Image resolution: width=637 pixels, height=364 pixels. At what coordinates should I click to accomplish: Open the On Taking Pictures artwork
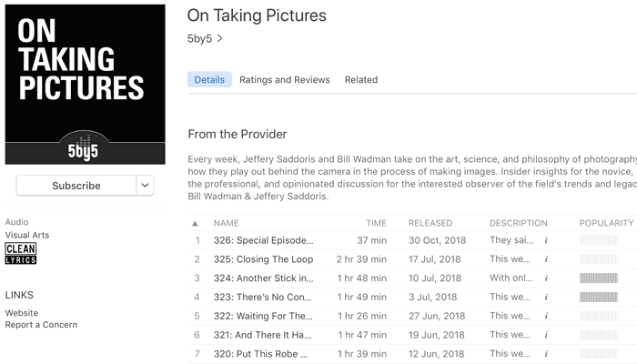pos(85,85)
